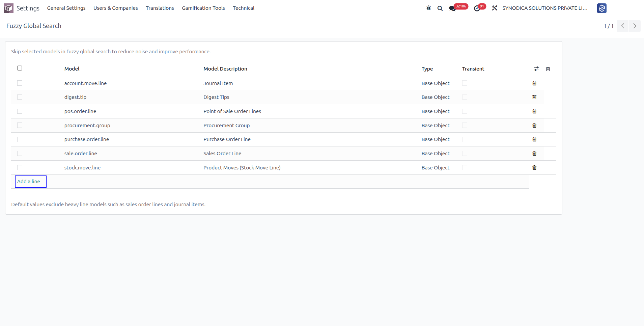Open Users & Companies menu
The height and width of the screenshot is (326, 644).
click(116, 8)
